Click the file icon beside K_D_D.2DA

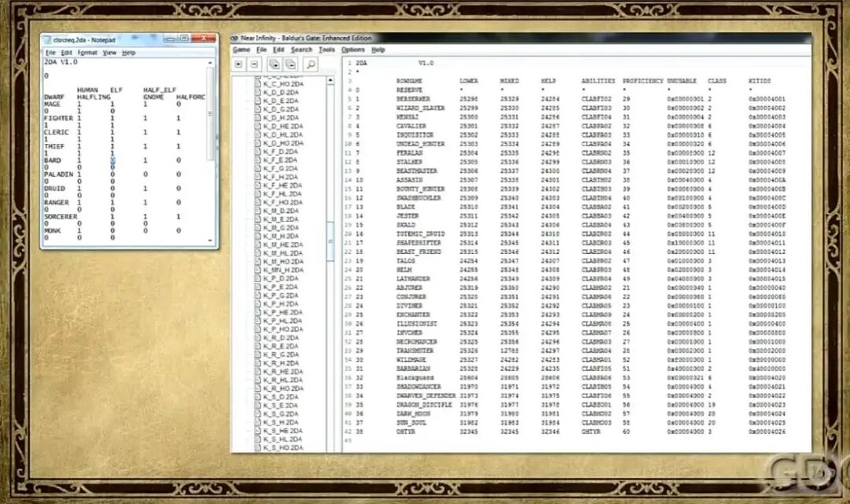coord(258,92)
